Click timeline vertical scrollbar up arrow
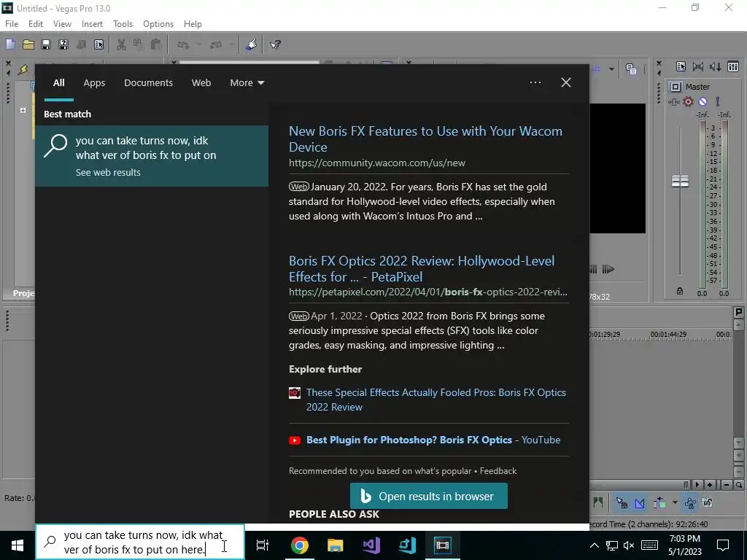Image resolution: width=747 pixels, height=560 pixels. click(738, 325)
